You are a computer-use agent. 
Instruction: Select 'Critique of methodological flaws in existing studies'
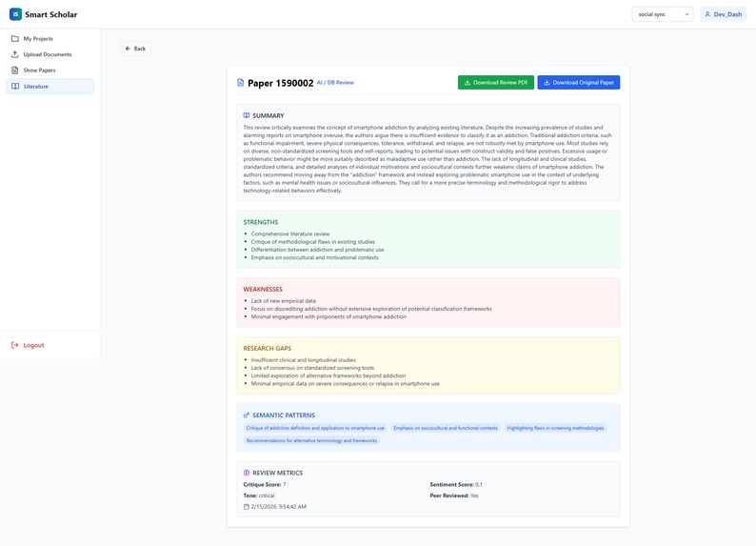[313, 242]
